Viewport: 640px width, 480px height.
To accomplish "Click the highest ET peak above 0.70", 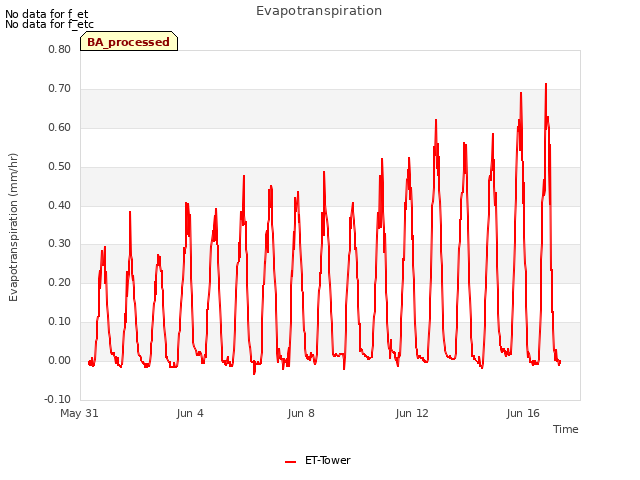I will tap(546, 84).
